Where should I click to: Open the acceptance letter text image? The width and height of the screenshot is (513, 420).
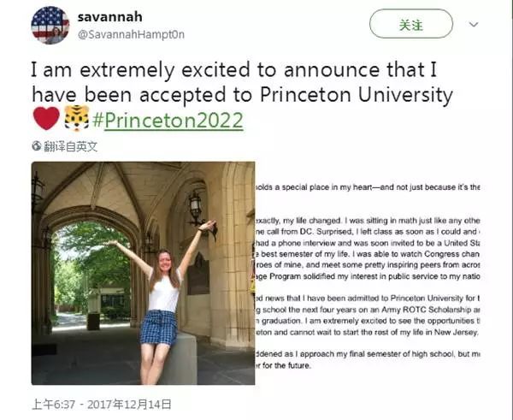coord(368,273)
